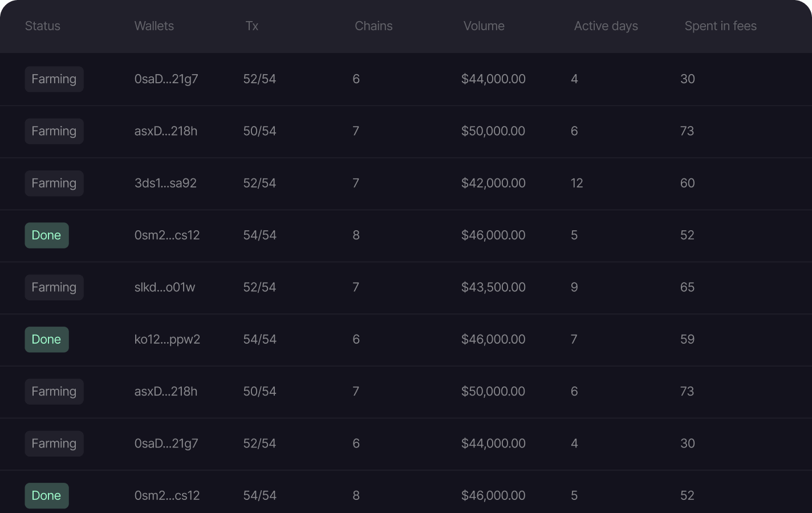Click the 54/54 Tx cell for ko12...ppw2
This screenshot has width=812, height=513.
(x=259, y=340)
